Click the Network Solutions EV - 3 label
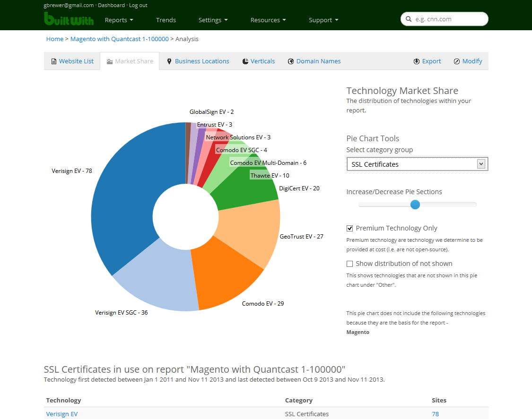Image resolution: width=532 pixels, height=419 pixels. click(238, 137)
